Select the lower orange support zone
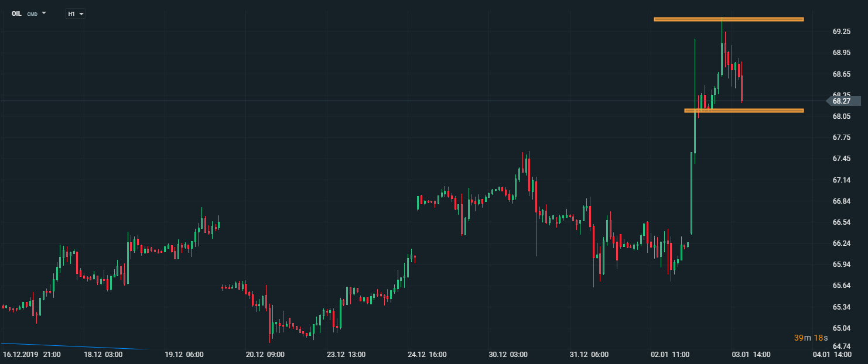 point(743,110)
